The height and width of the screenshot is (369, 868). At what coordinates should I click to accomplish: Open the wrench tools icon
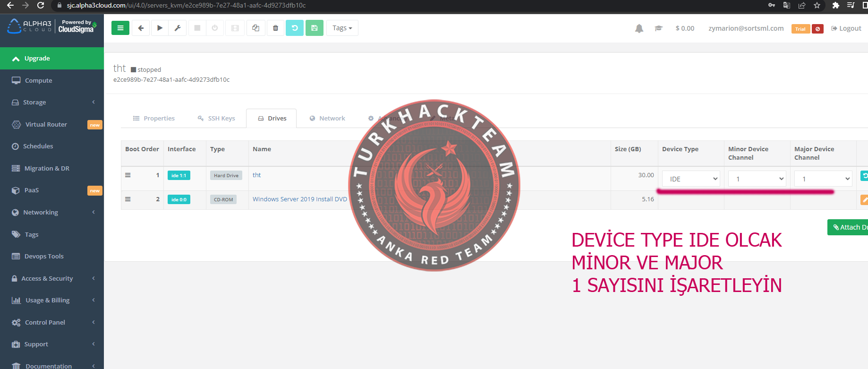point(178,28)
